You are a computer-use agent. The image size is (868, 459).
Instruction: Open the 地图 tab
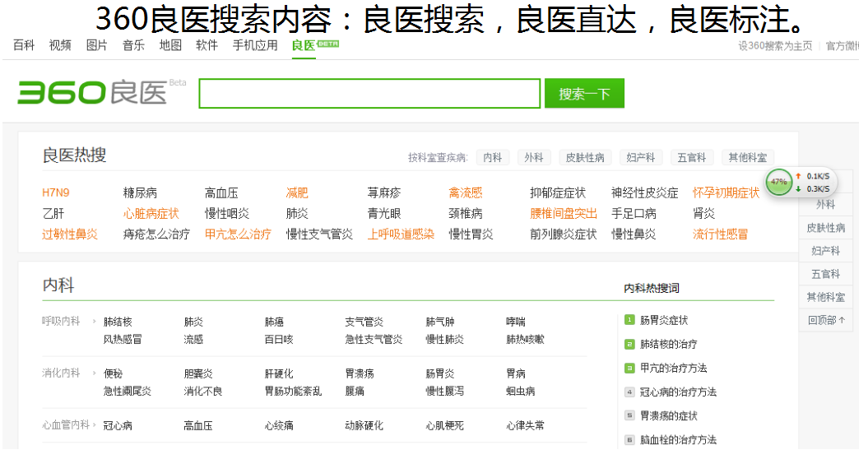pos(170,45)
